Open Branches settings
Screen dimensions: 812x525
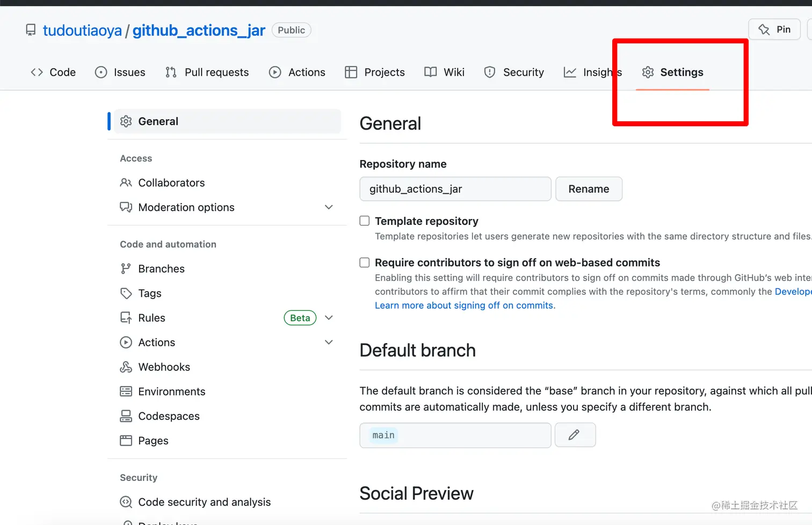(x=227, y=268)
